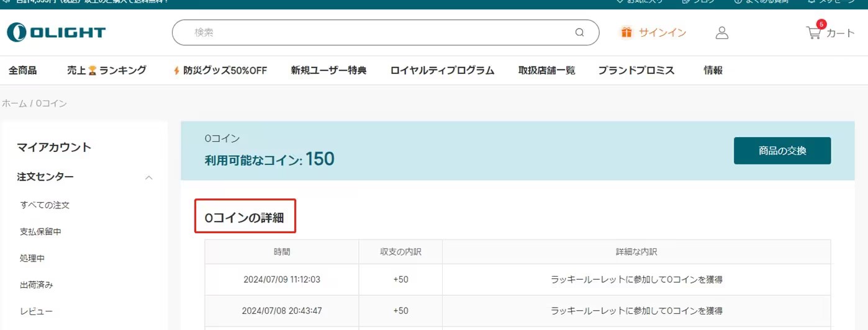Open the user account profile icon
This screenshot has width=868, height=330.
pyautogui.click(x=721, y=33)
